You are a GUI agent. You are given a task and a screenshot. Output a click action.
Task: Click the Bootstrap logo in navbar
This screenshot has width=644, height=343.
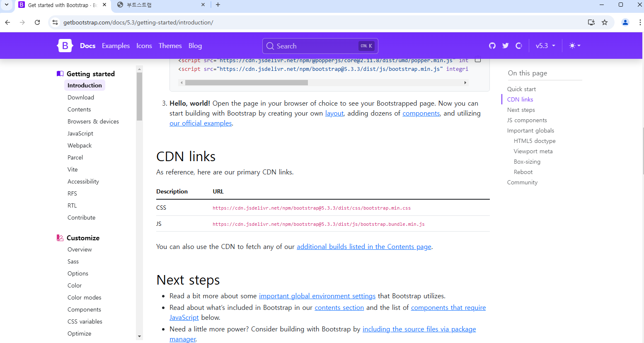(x=65, y=46)
